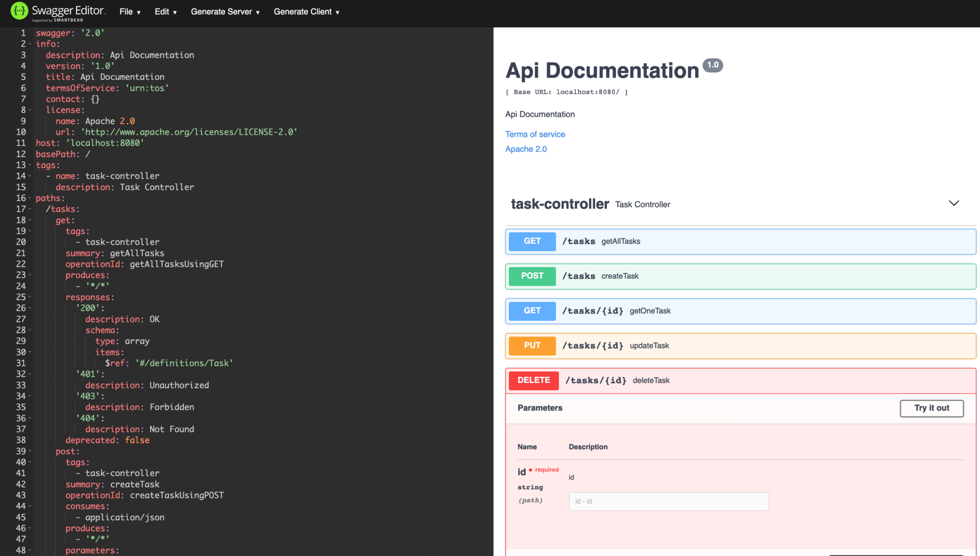
Task: Open the File menu
Action: [130, 12]
